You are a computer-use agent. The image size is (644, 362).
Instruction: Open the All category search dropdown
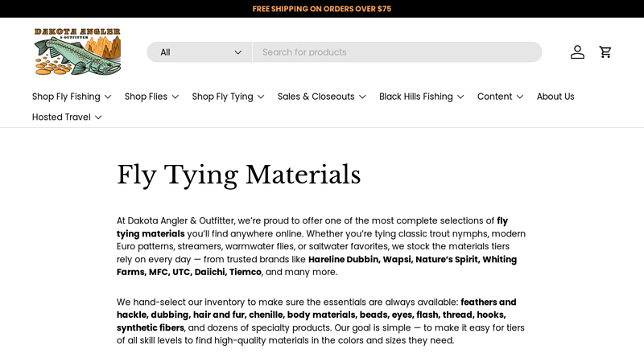(200, 52)
